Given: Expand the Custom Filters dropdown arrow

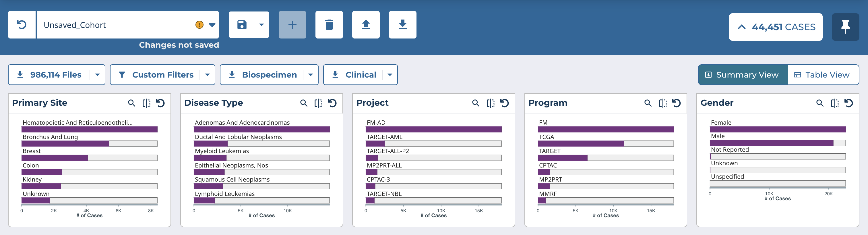Looking at the screenshot, I should click(208, 75).
